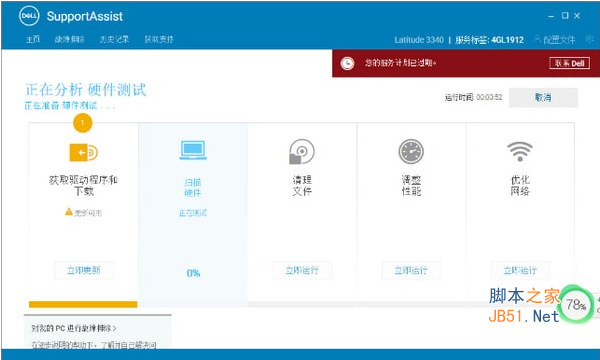
Task: Click the 0% scan progress text
Action: click(193, 273)
